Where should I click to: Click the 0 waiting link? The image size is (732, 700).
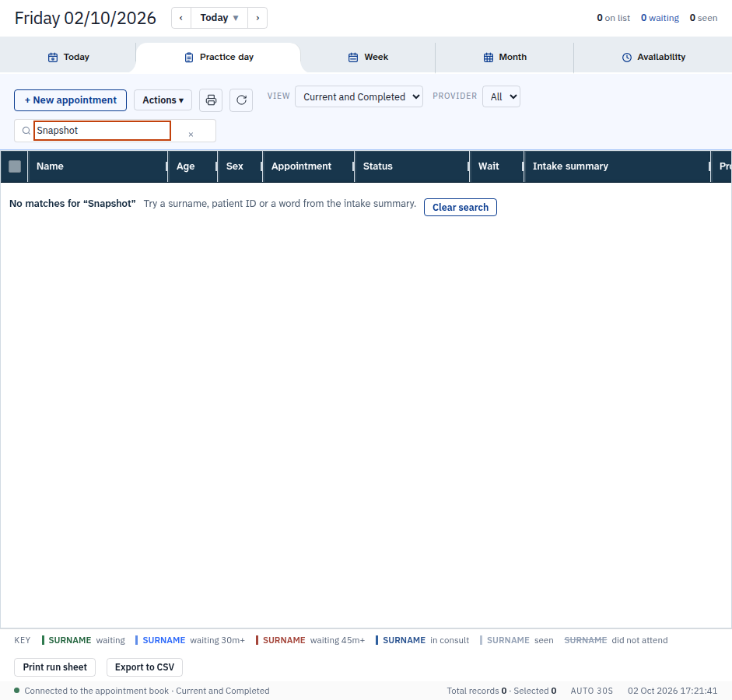[660, 18]
